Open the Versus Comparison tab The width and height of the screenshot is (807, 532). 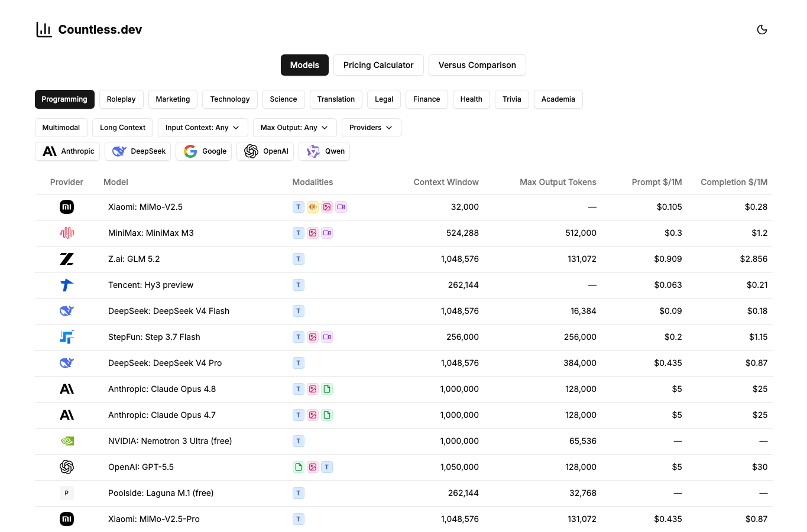click(477, 65)
